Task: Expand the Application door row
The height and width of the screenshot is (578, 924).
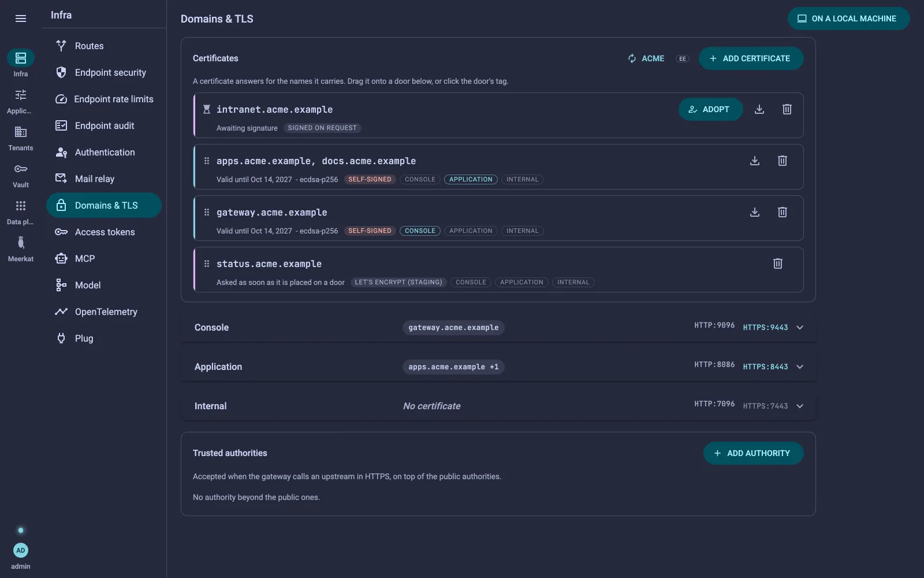Action: (800, 367)
